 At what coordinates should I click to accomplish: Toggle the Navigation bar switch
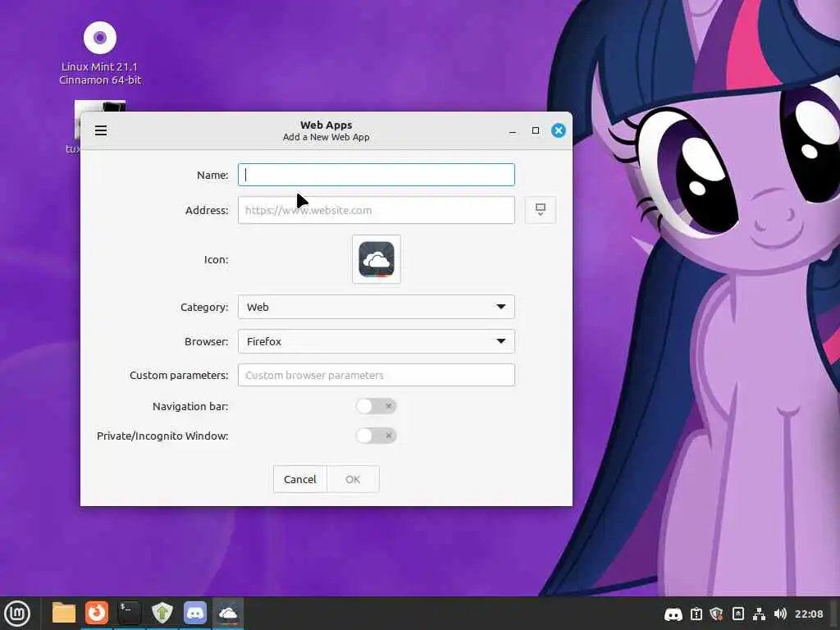376,406
